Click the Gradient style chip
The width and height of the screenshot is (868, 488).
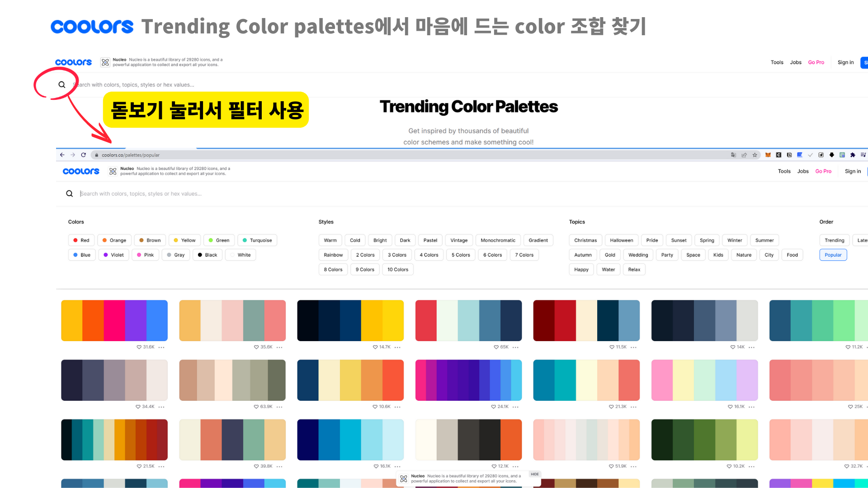538,240
